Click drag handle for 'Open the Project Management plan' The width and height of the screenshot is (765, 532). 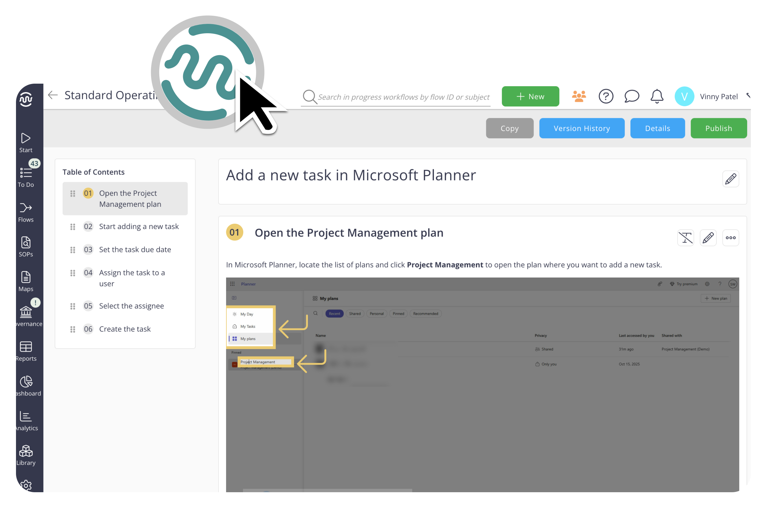pos(73,194)
